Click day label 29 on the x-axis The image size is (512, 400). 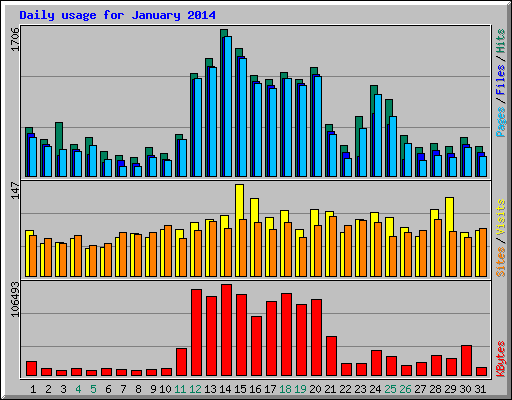click(450, 389)
